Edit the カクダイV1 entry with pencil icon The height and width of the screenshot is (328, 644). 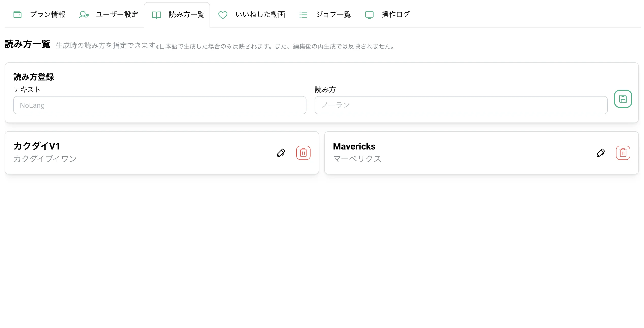point(281,153)
